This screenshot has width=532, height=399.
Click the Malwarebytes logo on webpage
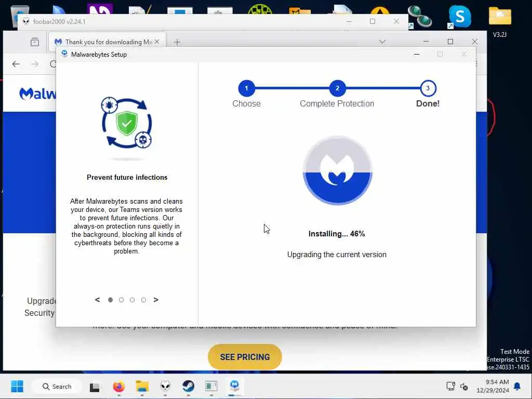(37, 94)
